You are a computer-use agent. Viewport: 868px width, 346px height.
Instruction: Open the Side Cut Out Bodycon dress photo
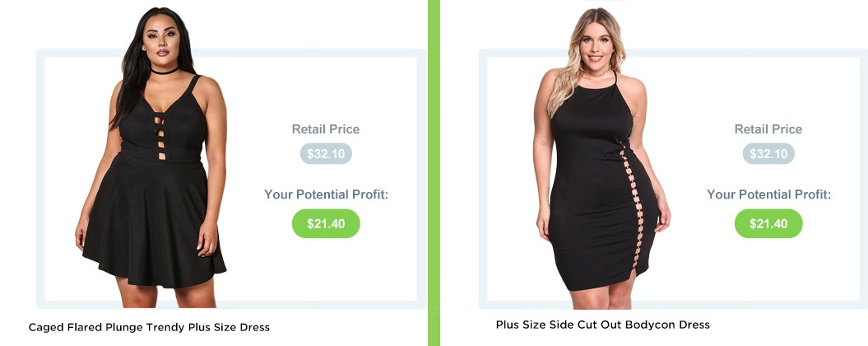(601, 158)
